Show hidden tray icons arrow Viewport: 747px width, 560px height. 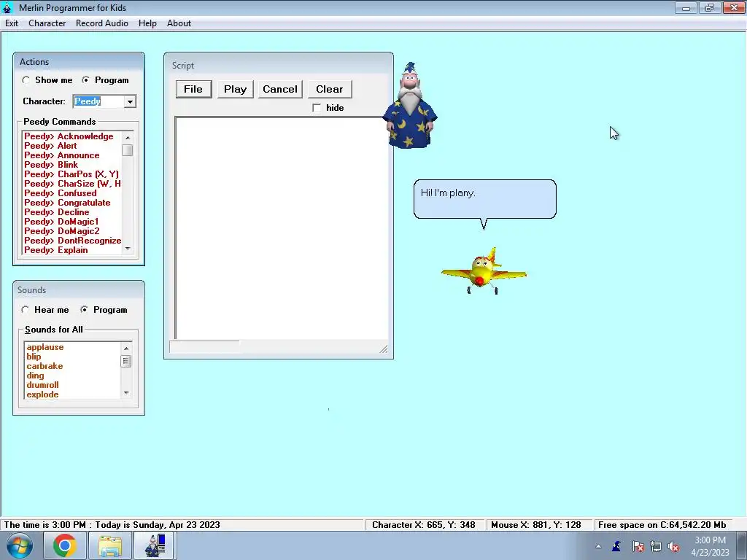(x=598, y=546)
